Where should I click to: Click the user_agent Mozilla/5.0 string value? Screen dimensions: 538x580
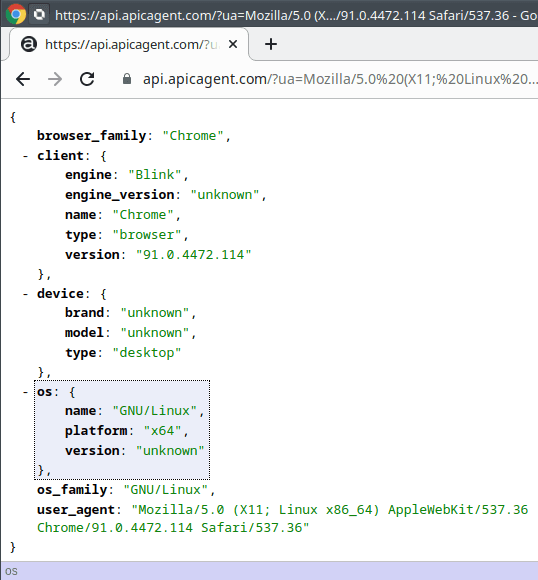[282, 519]
